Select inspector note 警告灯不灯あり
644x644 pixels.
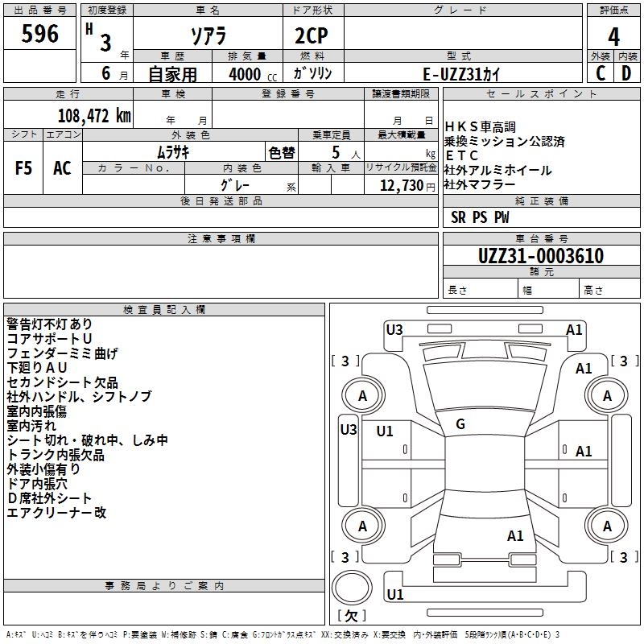[x=49, y=324]
